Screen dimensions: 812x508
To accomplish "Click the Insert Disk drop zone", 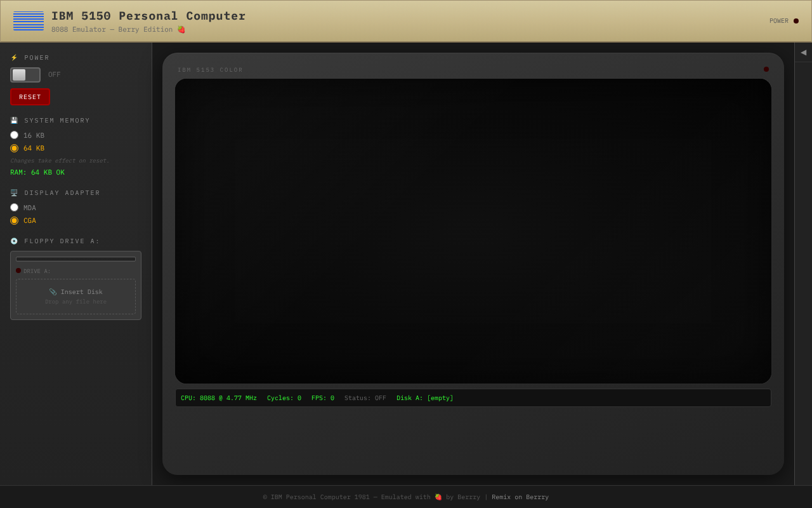I will click(75, 297).
